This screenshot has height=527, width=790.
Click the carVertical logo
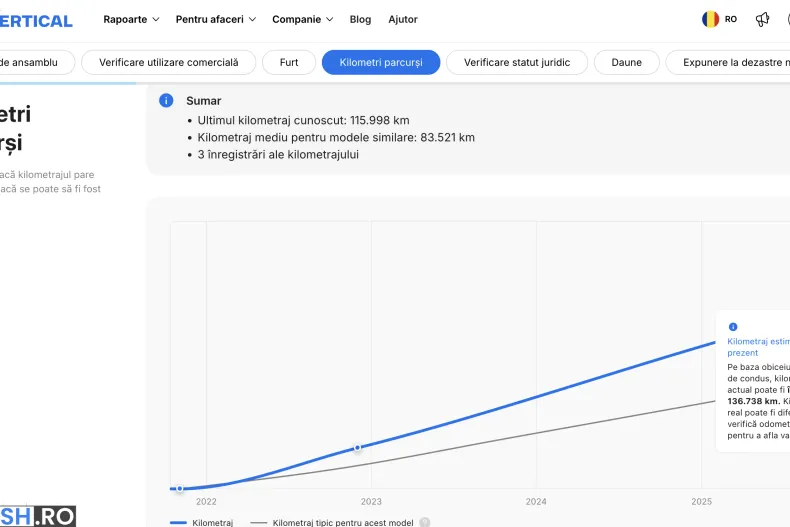tap(36, 21)
